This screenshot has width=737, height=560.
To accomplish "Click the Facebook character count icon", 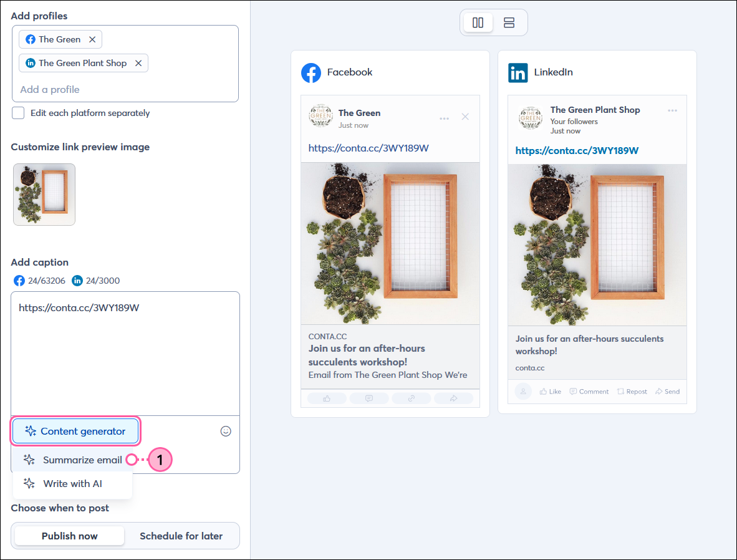I will point(19,281).
